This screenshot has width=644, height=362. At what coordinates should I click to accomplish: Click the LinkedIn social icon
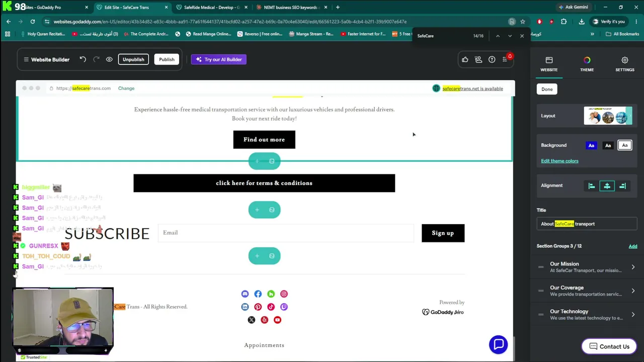click(x=245, y=307)
